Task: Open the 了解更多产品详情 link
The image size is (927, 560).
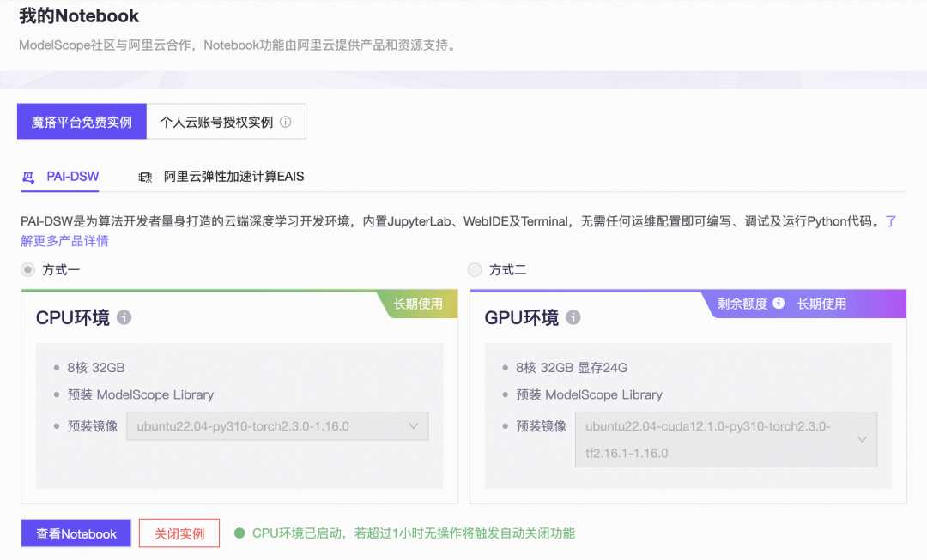Action: pos(64,241)
